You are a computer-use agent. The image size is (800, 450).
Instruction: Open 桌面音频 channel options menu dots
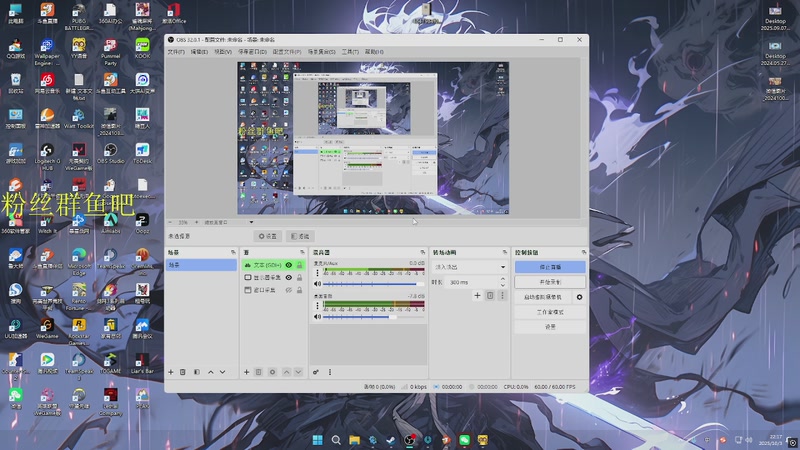tap(317, 306)
